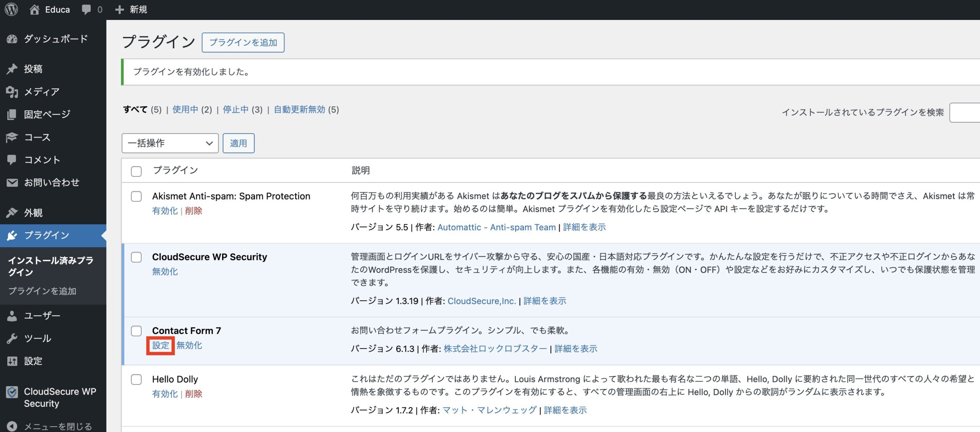
Task: Click the メディア sidebar icon
Action: pos(12,92)
